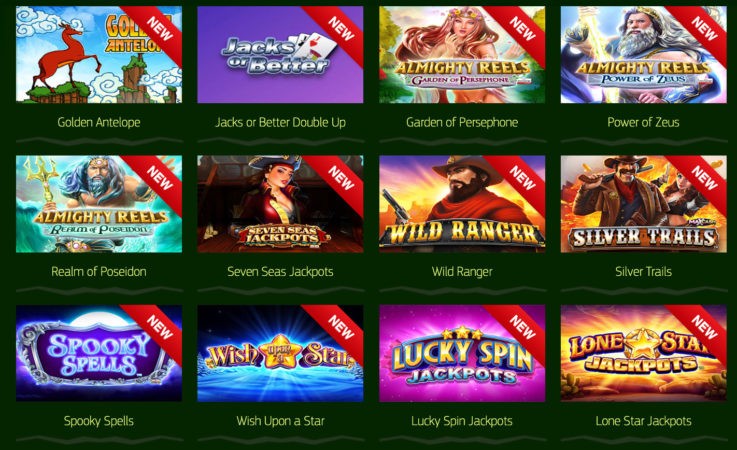Click the Wild Ranger text label
The height and width of the screenshot is (450, 737).
pyautogui.click(x=462, y=271)
